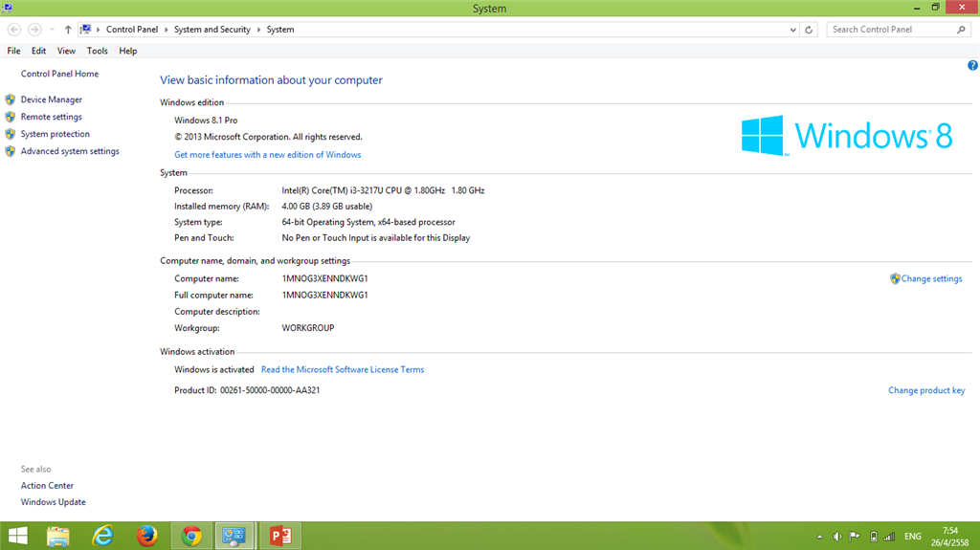Screen dimensions: 980x550
Task: Expand arrow after Control Panel breadcrumb
Action: [167, 30]
